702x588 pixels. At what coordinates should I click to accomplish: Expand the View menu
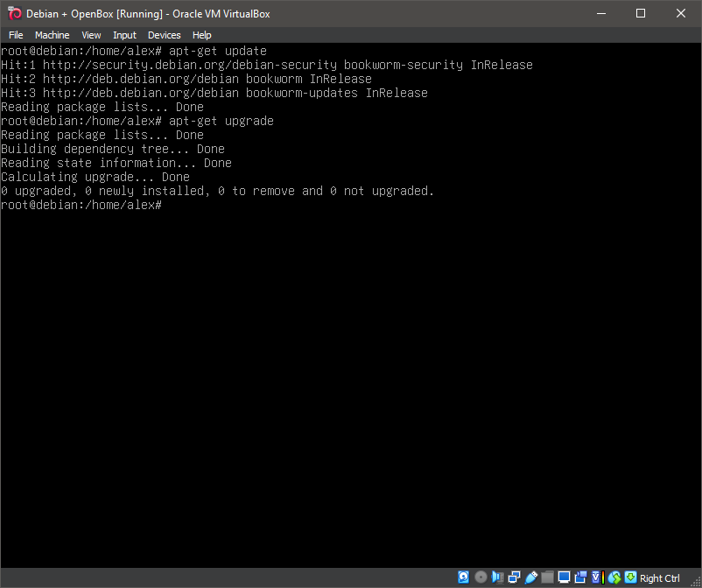pyautogui.click(x=91, y=35)
